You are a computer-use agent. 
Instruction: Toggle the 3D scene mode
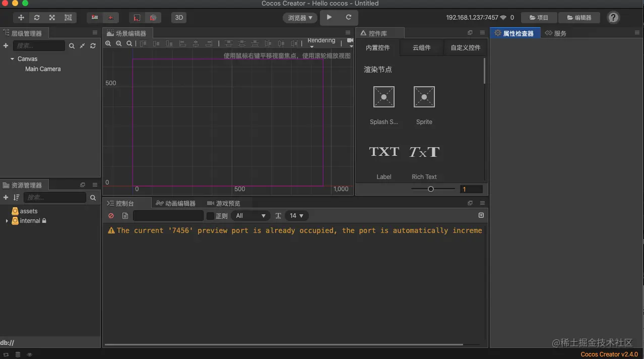click(x=178, y=18)
